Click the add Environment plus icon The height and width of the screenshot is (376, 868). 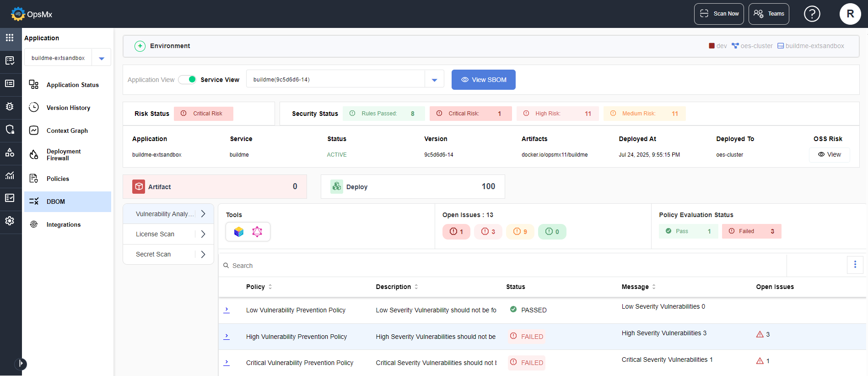click(140, 46)
